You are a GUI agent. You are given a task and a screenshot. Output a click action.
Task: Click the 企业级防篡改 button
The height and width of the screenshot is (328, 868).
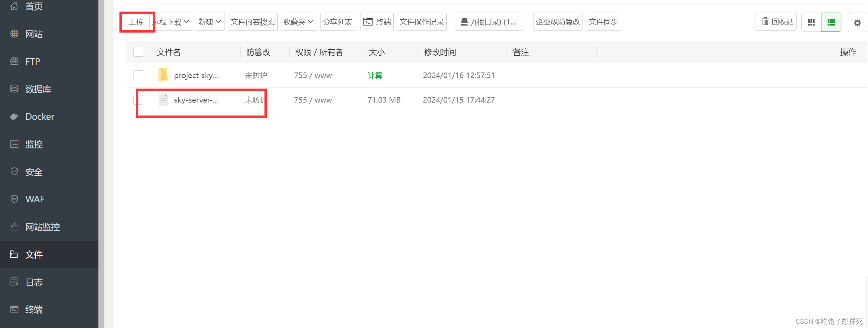[x=558, y=22]
